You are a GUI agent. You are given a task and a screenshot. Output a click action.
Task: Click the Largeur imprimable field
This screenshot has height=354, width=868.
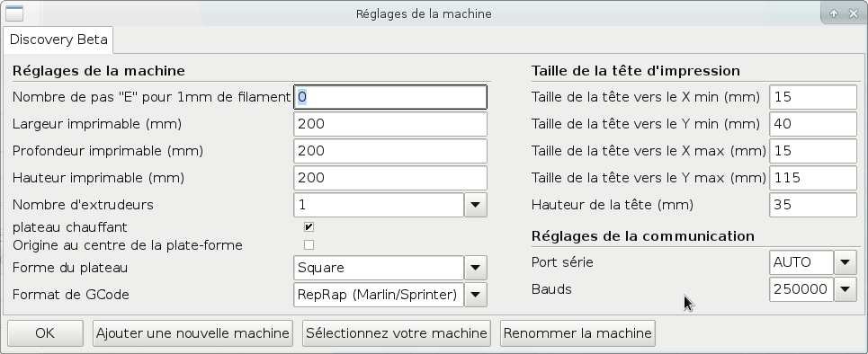(390, 124)
